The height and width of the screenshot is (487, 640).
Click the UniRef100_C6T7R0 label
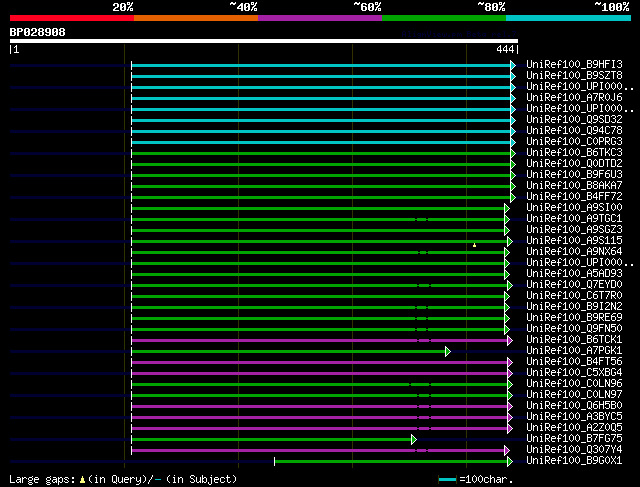pyautogui.click(x=574, y=296)
